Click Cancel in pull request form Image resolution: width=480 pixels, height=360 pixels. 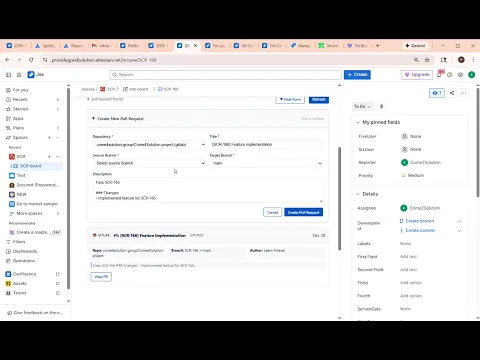(272, 212)
